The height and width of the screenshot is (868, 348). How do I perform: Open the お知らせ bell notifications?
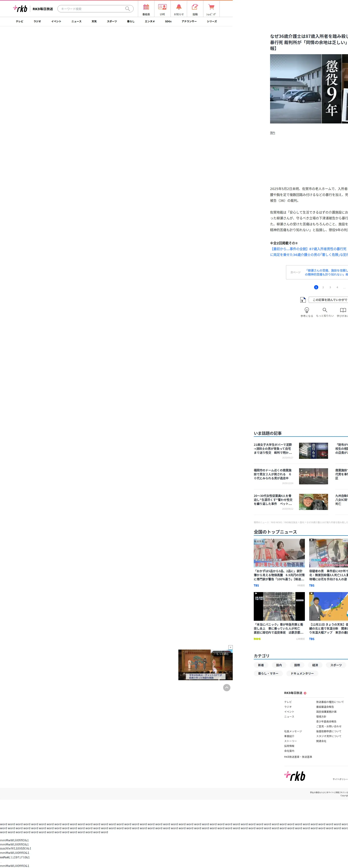pyautogui.click(x=179, y=9)
